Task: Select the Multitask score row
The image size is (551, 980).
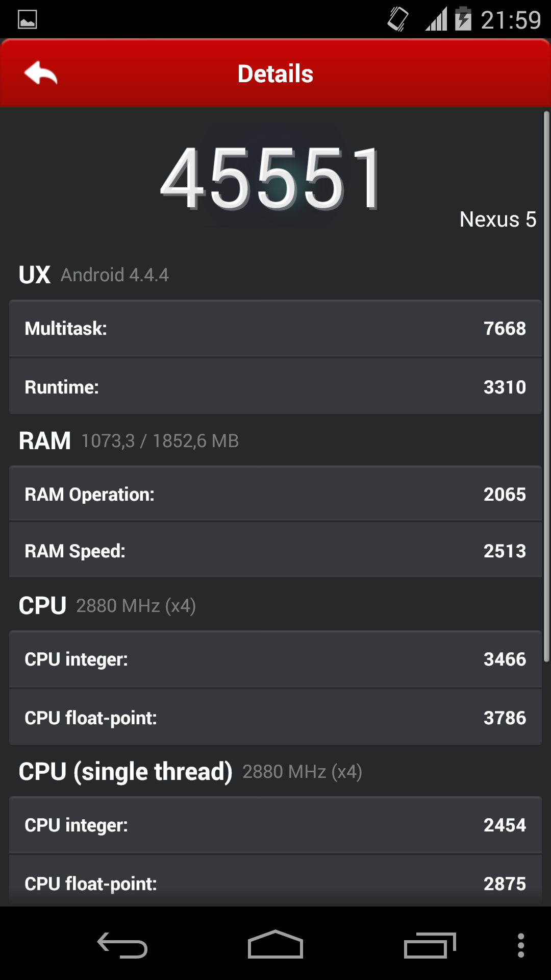Action: [x=275, y=328]
